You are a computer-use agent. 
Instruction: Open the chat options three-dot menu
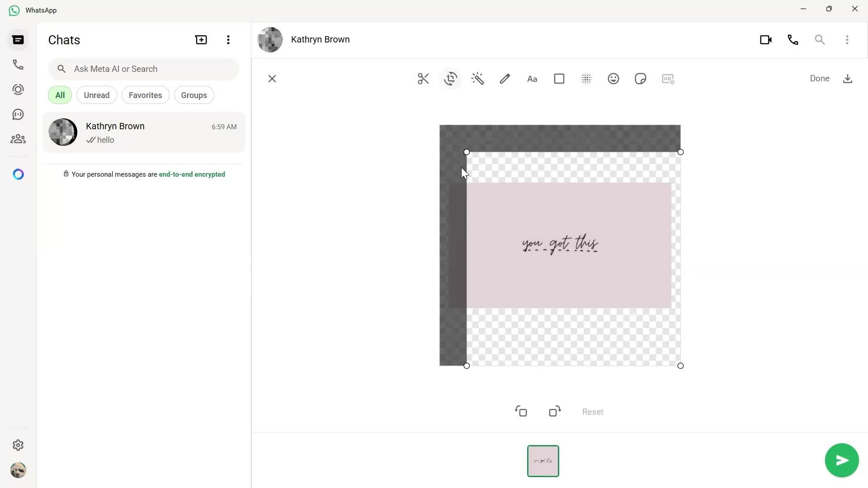[x=847, y=40]
